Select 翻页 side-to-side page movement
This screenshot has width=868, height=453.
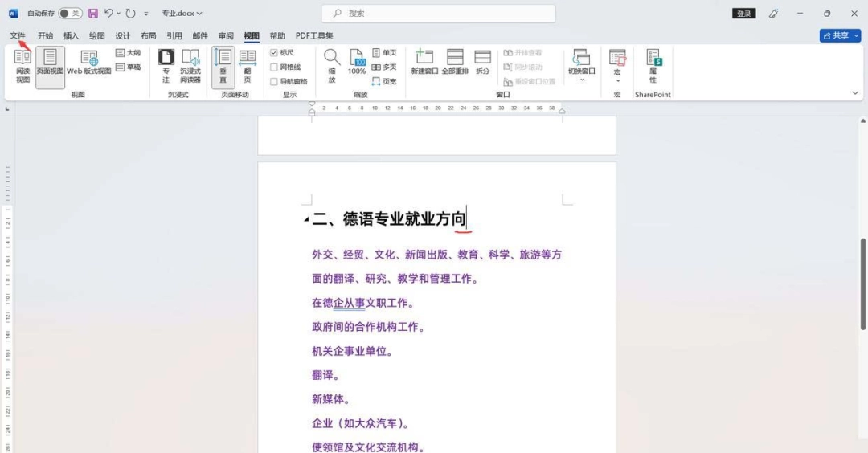pos(248,67)
